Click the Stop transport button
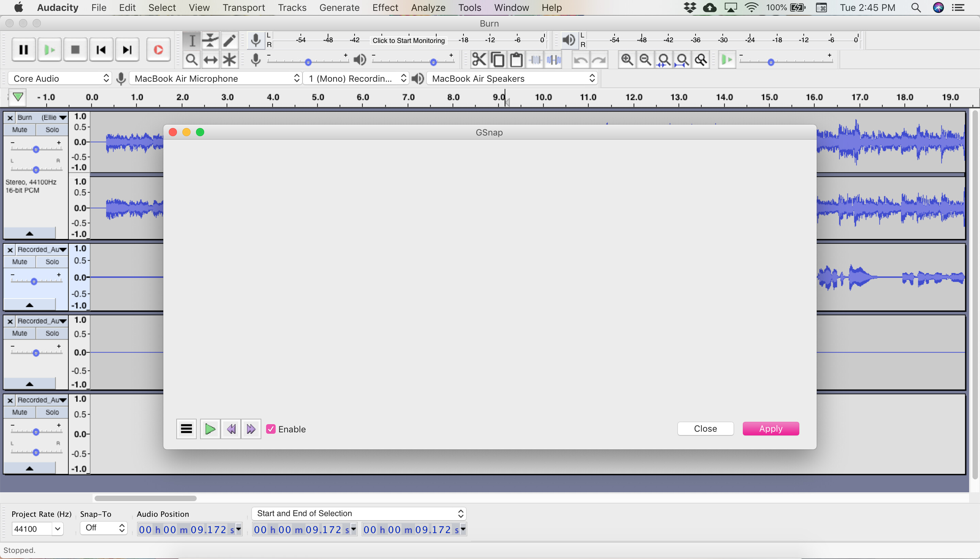 pyautogui.click(x=75, y=49)
